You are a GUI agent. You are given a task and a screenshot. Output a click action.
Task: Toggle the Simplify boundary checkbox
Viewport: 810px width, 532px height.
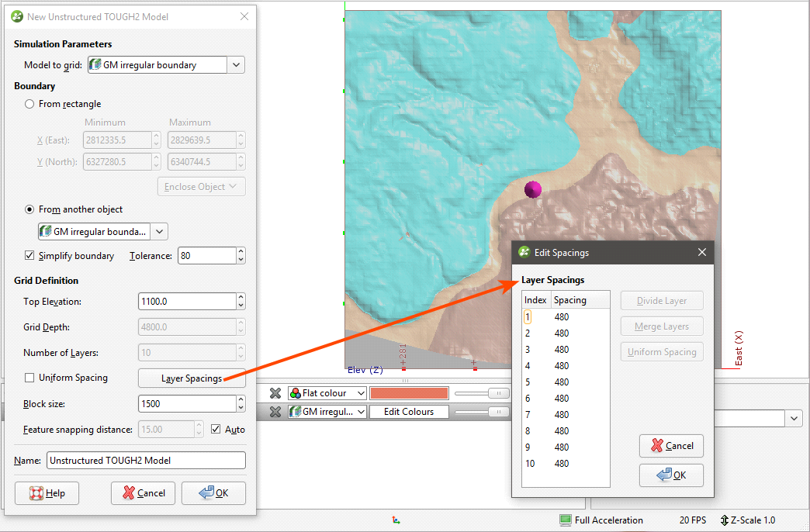29,256
